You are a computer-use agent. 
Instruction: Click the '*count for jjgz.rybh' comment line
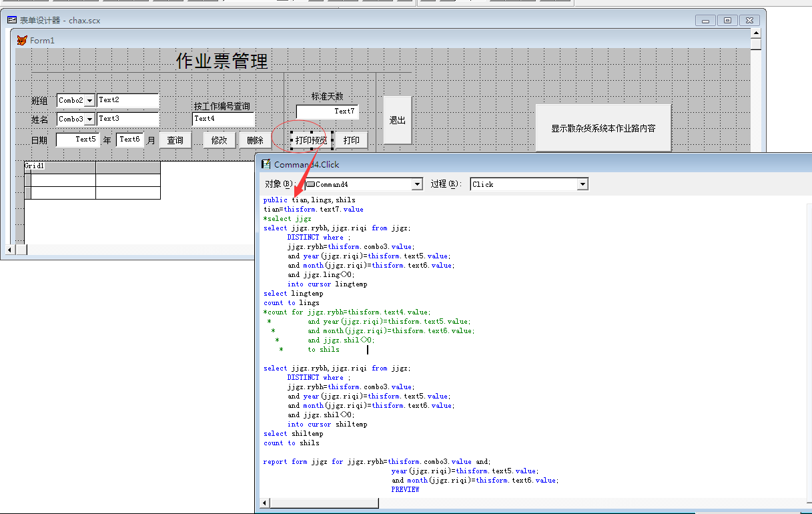pyautogui.click(x=348, y=312)
